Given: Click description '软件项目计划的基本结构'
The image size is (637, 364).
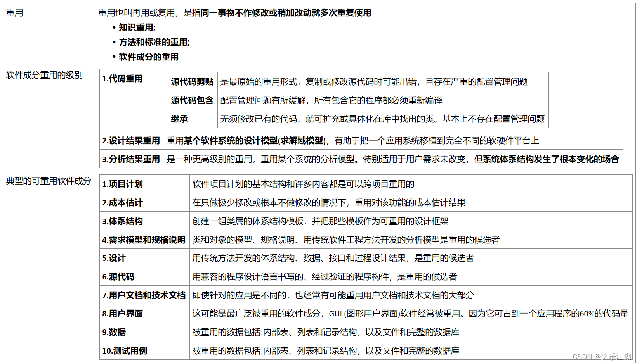Looking at the screenshot, I should (x=303, y=184).
